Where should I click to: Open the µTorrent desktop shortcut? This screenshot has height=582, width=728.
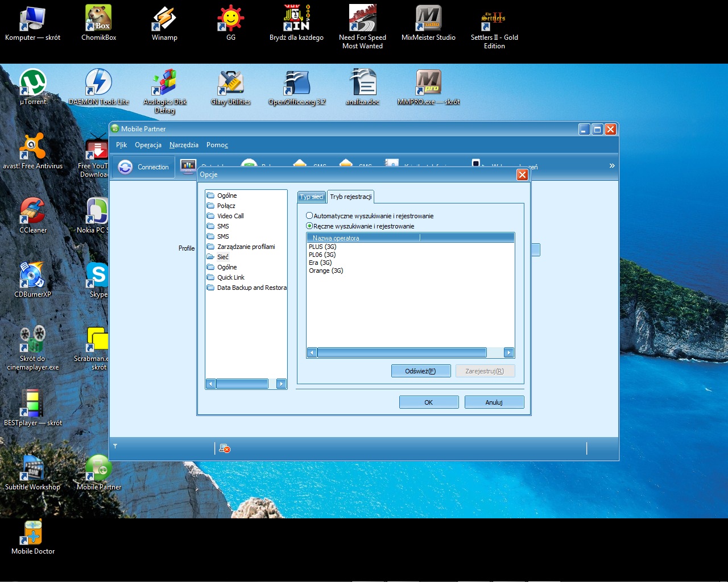tap(33, 83)
